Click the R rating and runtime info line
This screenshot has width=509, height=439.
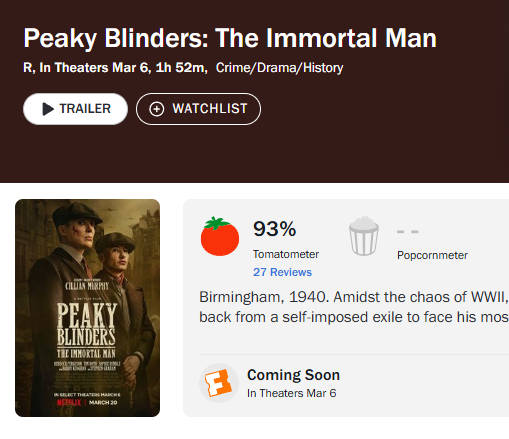tap(115, 68)
